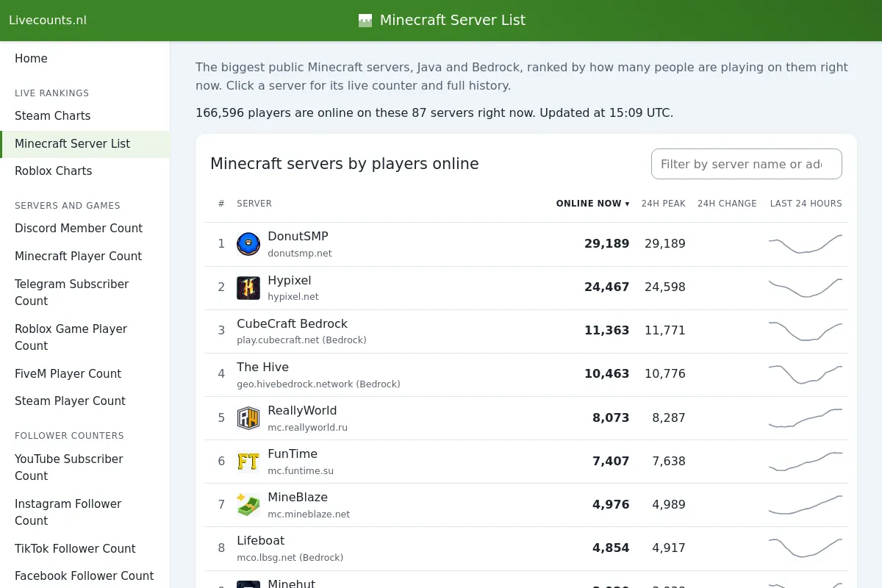Open the Livecounts.nl home logo link
Screen dimensions: 882x588
click(48, 21)
